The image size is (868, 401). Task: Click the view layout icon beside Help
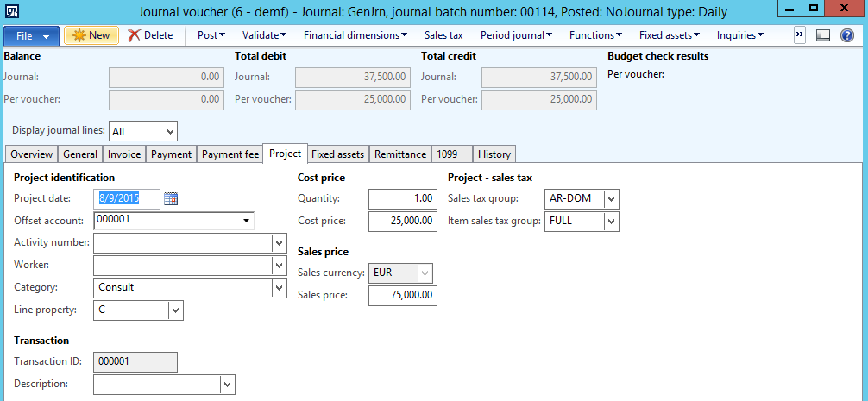[823, 35]
